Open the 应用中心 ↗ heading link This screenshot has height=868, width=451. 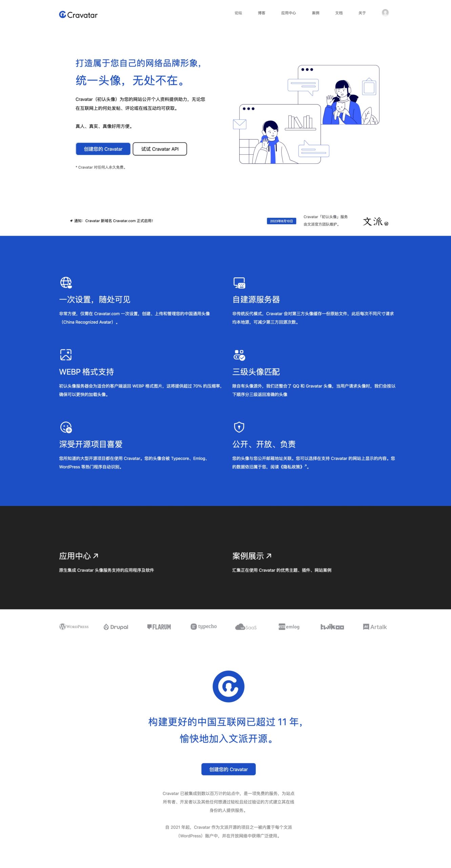pos(79,556)
